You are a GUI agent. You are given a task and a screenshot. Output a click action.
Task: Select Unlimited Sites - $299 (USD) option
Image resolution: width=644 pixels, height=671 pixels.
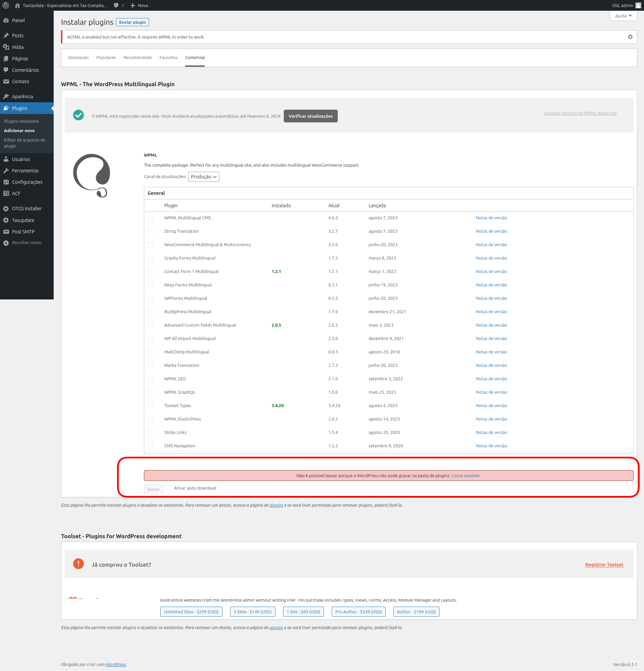tap(191, 612)
